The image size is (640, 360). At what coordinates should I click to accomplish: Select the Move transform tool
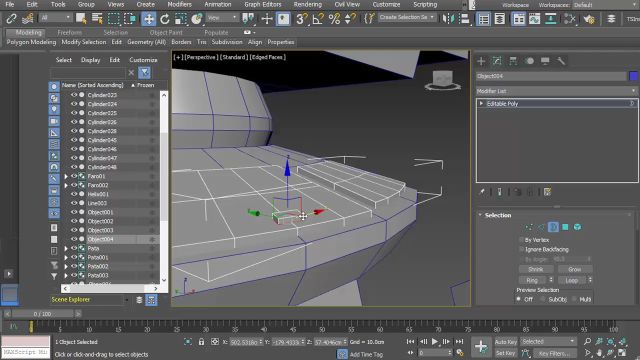click(149, 19)
